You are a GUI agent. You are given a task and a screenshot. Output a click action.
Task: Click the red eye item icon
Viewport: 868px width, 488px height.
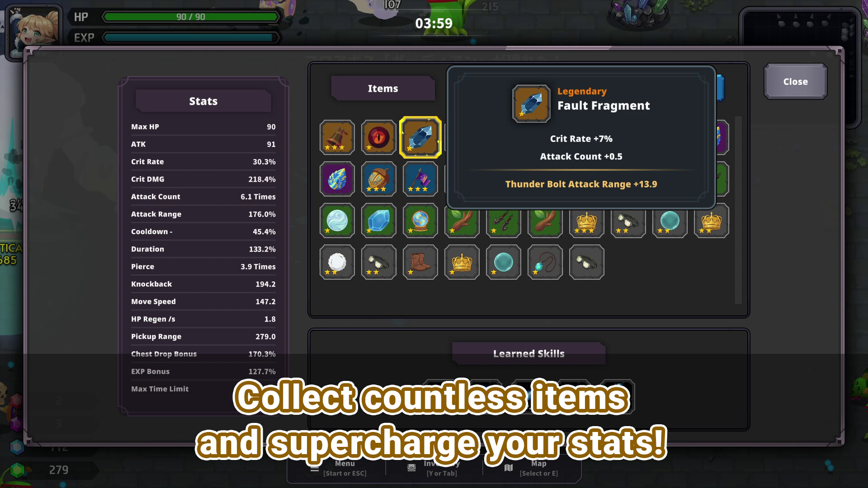tap(378, 137)
